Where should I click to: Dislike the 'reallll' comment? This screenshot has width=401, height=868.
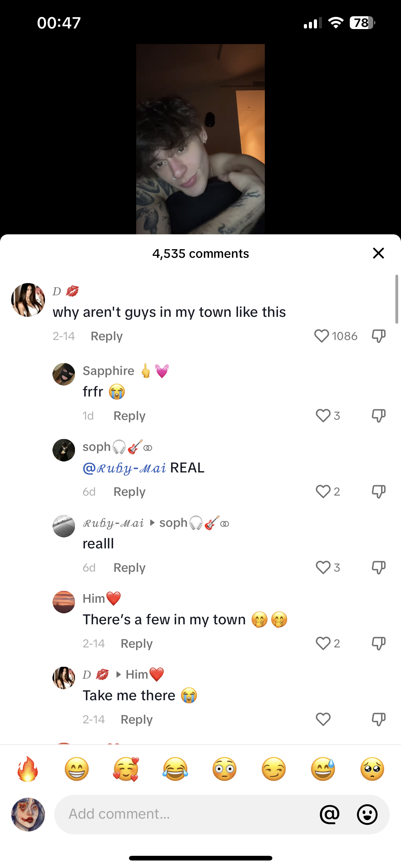pyautogui.click(x=379, y=567)
